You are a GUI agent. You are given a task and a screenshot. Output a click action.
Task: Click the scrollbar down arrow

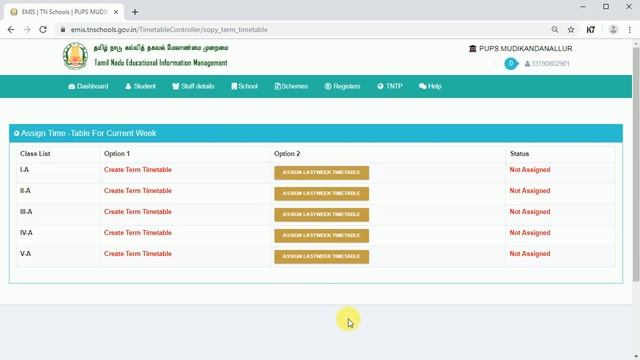tap(636, 356)
